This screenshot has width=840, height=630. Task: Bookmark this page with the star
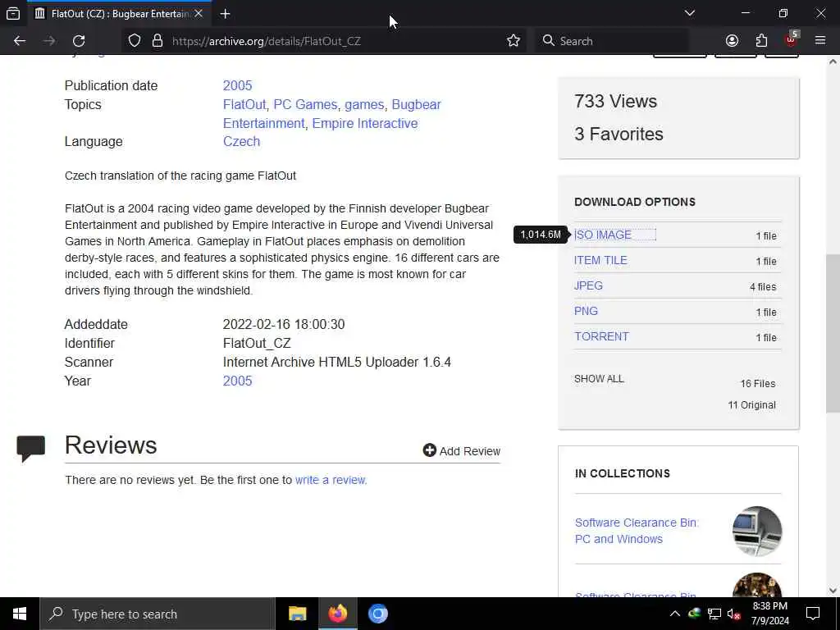514,41
